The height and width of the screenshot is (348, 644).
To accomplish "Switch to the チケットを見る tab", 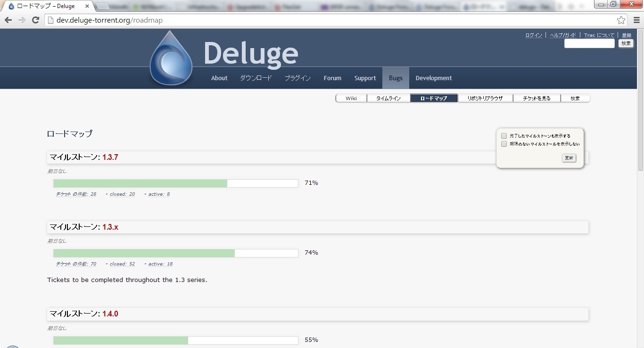I will click(537, 98).
